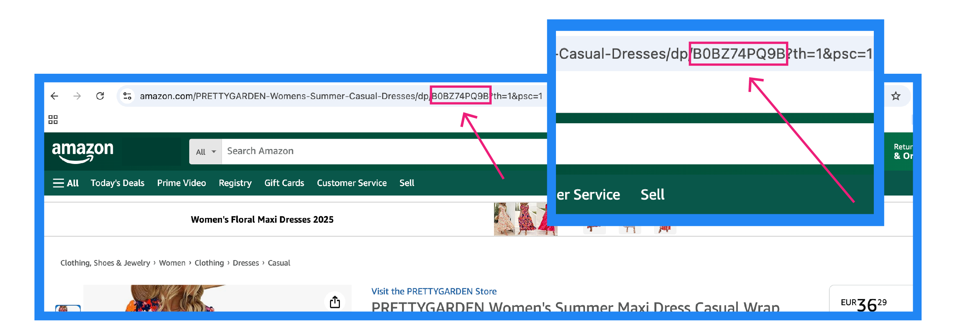Viewport: 980px width, 332px height.
Task: Click the browser back arrow
Action: click(54, 96)
